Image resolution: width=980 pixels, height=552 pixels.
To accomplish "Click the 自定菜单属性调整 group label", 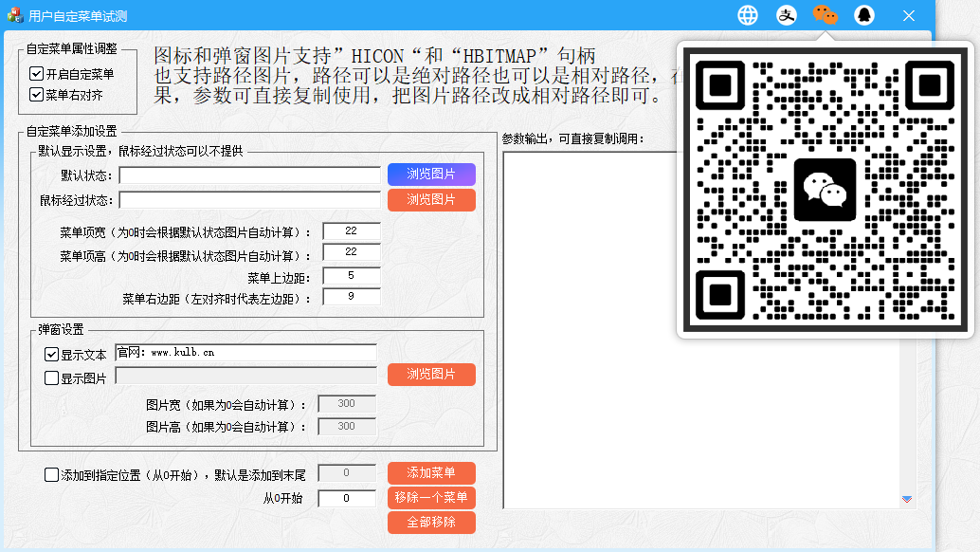I will click(71, 48).
